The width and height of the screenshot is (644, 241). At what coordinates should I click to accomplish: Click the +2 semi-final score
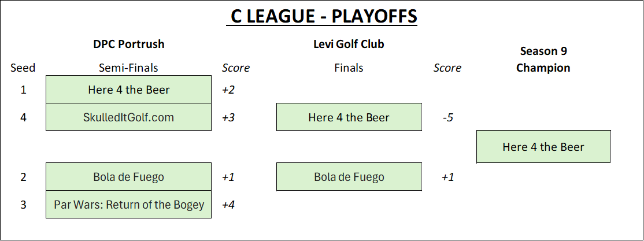click(x=230, y=90)
